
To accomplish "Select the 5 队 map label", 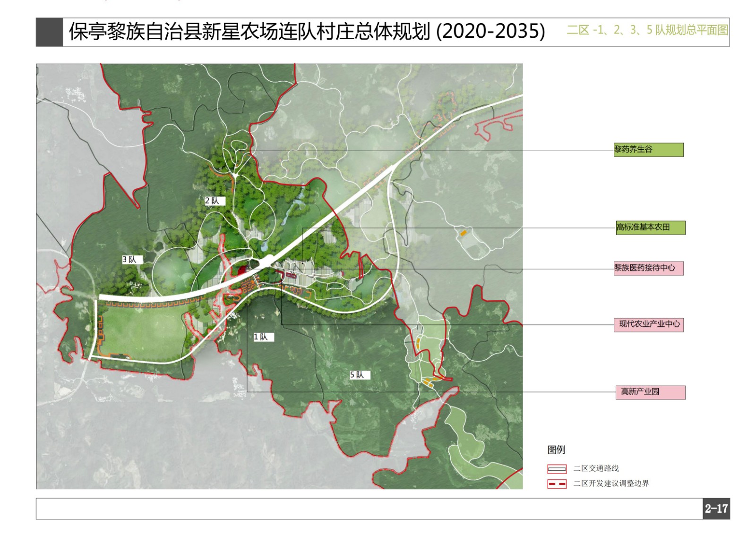I will (359, 375).
